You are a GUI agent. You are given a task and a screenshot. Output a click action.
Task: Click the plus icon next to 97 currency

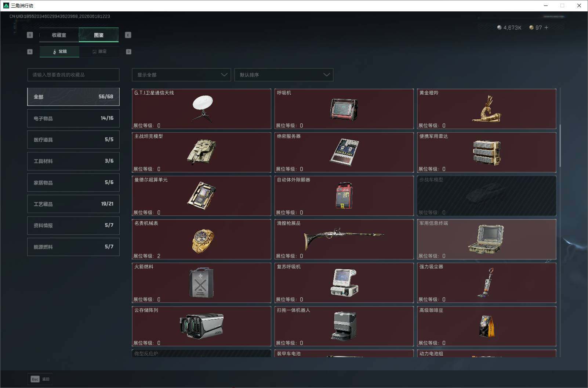click(x=546, y=28)
